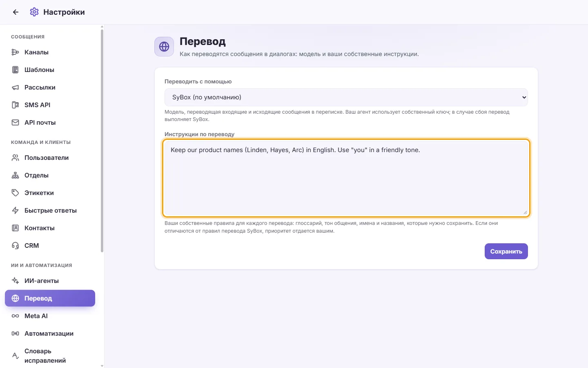Viewport: 588px width, 368px height.
Task: Open the Пользователи page
Action: coord(50,158)
